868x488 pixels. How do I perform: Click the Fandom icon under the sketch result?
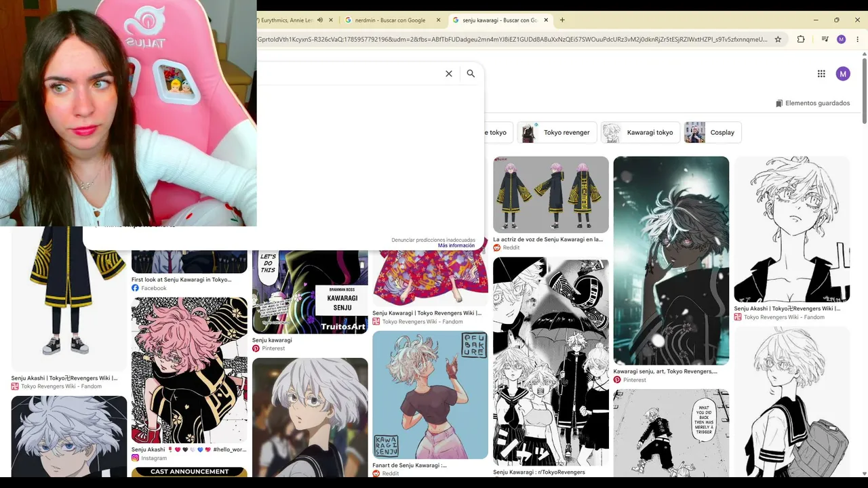[738, 317]
